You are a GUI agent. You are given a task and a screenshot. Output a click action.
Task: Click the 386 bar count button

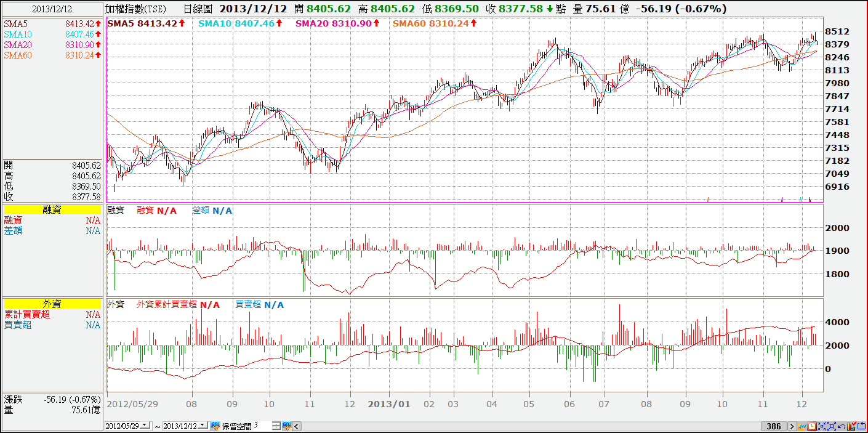tap(774, 426)
